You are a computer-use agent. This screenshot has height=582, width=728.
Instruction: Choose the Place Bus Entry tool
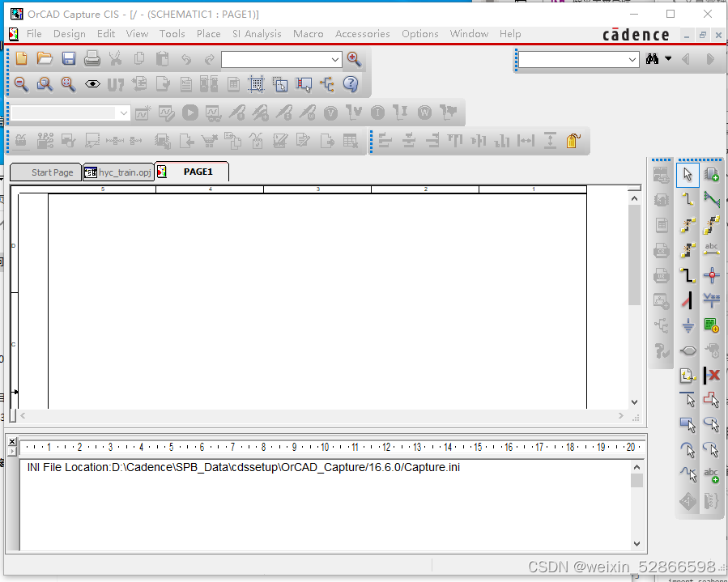[x=688, y=299]
